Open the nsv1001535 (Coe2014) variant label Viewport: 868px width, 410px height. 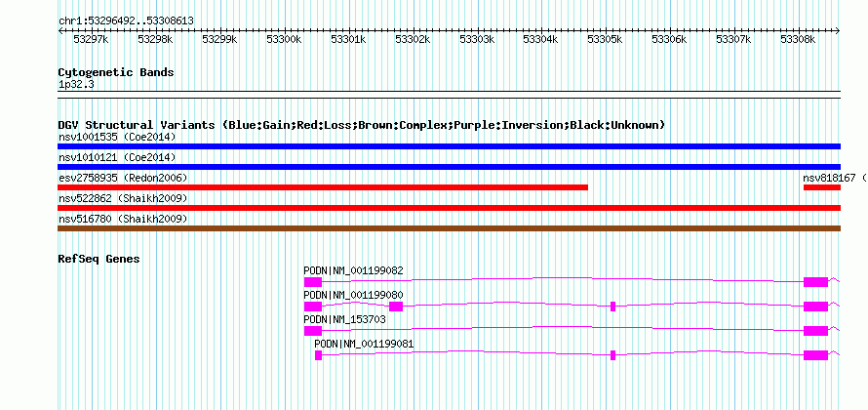click(117, 137)
